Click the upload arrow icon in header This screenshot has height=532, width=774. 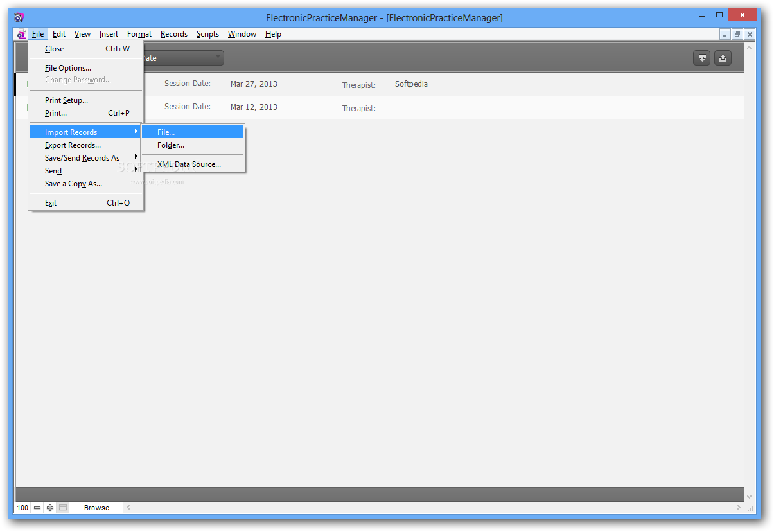(x=723, y=58)
